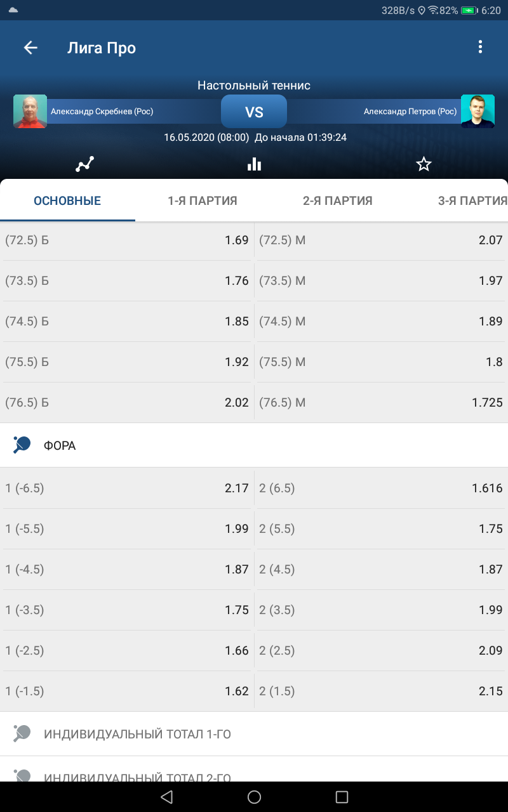Tap the table tennis paddle icon next to ФОРА
This screenshot has height=812, width=508.
point(22,445)
